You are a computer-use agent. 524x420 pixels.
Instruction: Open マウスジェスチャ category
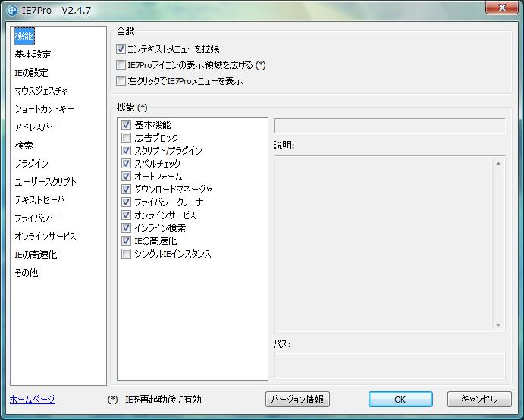click(41, 91)
